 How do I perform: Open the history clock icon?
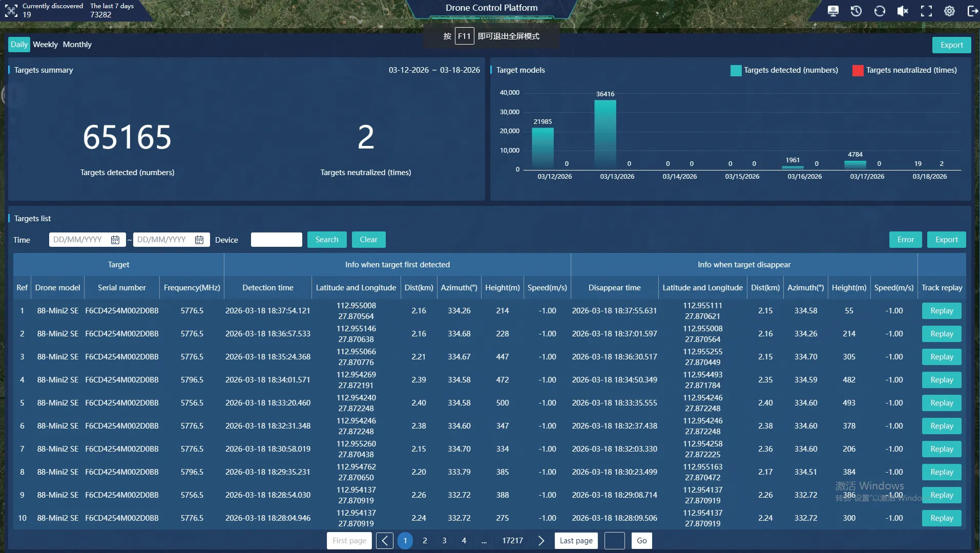coord(856,11)
